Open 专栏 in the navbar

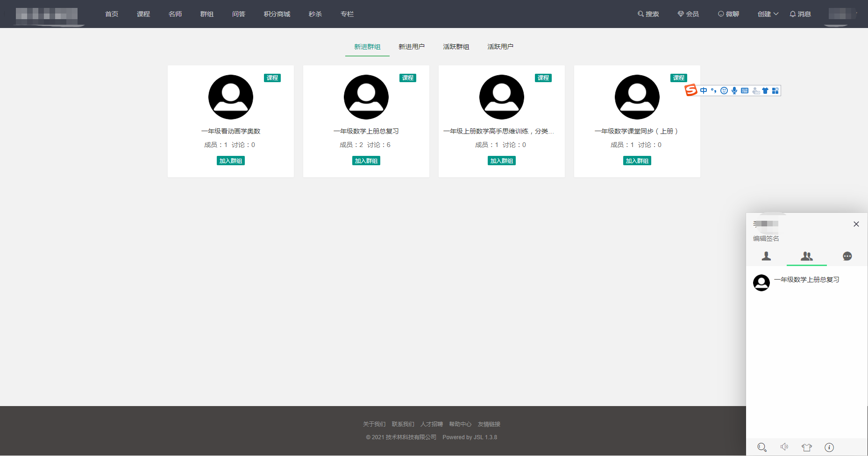point(347,14)
